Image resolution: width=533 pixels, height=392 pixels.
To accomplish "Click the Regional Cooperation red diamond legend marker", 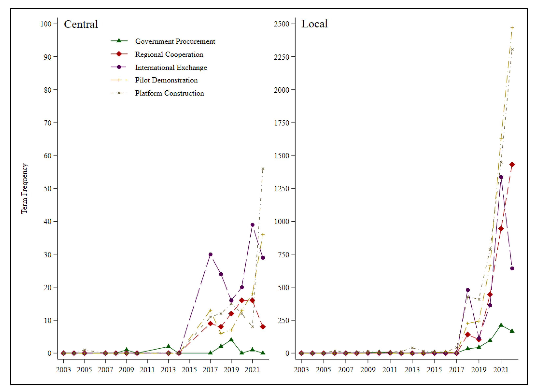I will pyautogui.click(x=119, y=54).
